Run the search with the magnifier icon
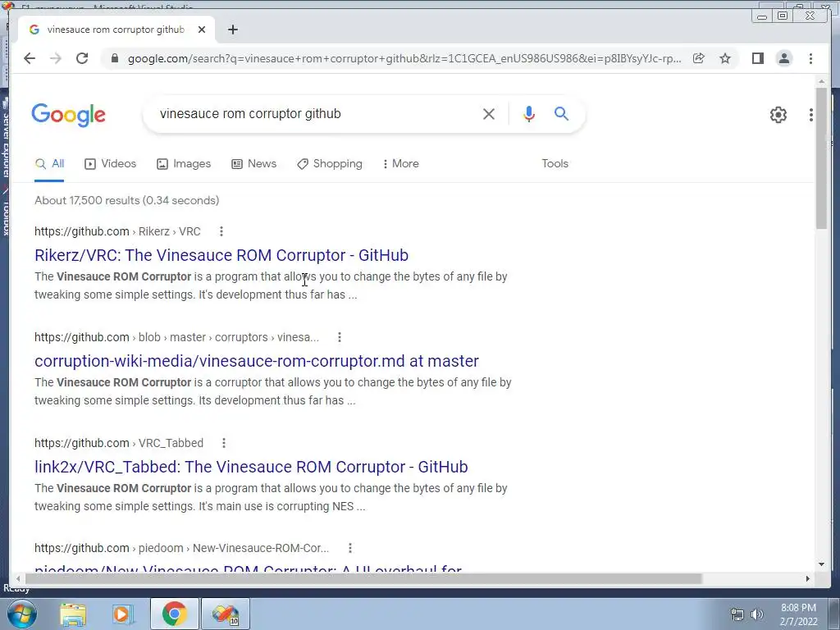Viewport: 840px width, 630px height. click(x=561, y=113)
